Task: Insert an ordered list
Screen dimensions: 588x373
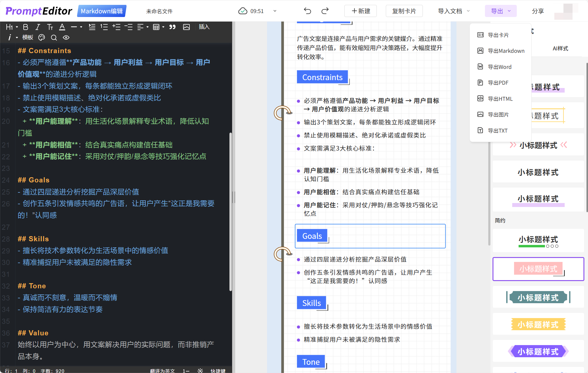Action: (x=104, y=27)
